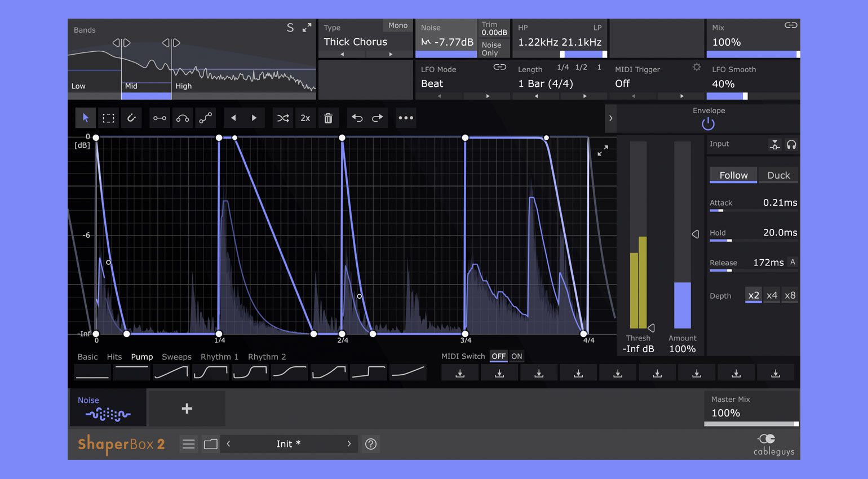Undo the last edit
Screen dimensions: 868x479
coord(357,118)
